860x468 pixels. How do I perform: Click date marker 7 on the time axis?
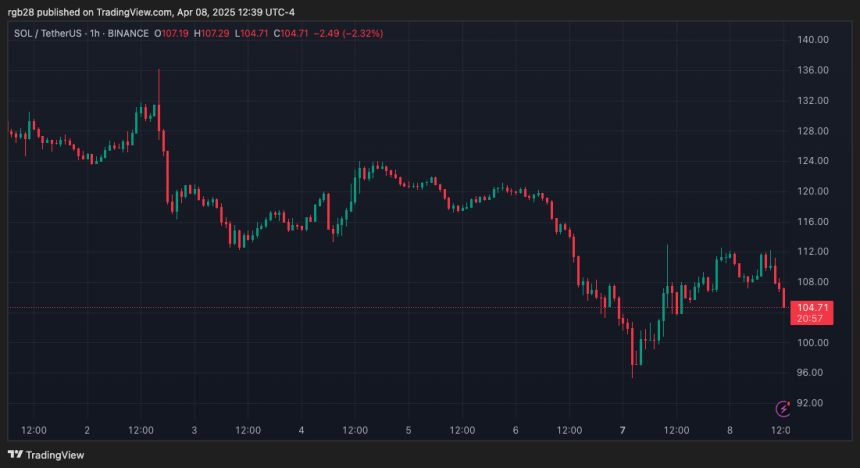(x=623, y=430)
